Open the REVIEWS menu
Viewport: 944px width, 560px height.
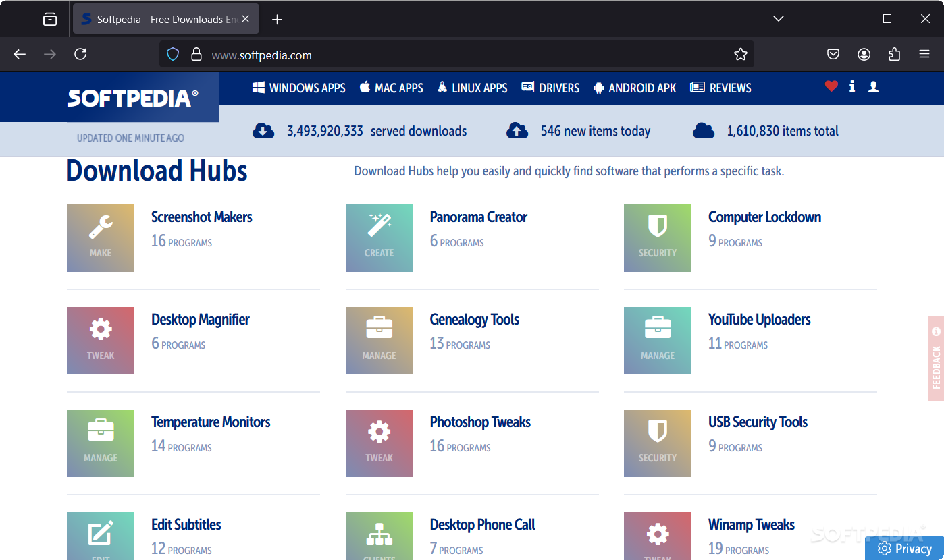(x=720, y=88)
